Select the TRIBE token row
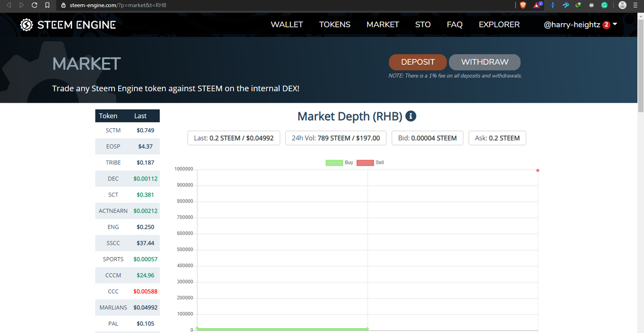644x333 pixels. (127, 162)
